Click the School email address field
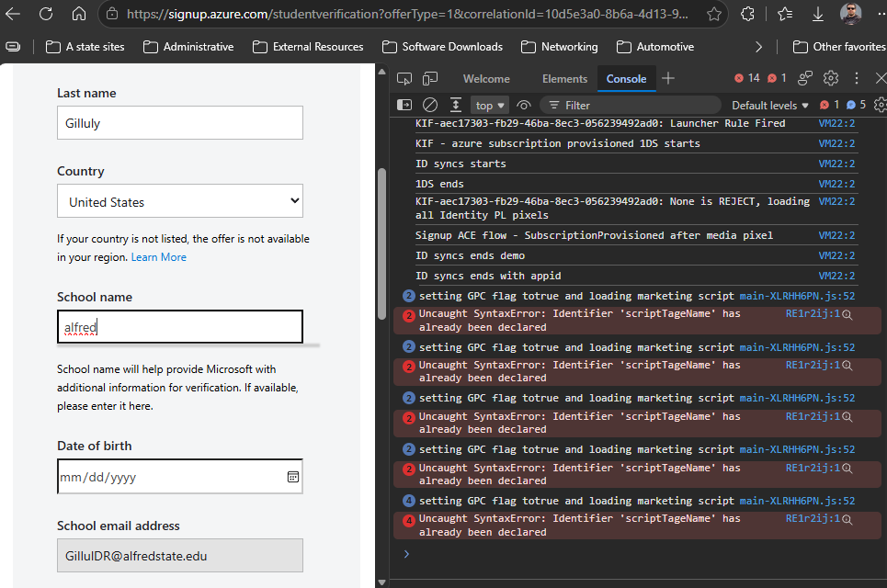 tap(180, 555)
